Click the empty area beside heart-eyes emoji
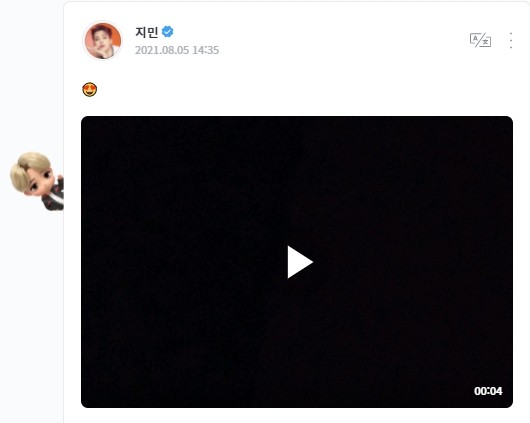The image size is (530, 423). [x=270, y=90]
